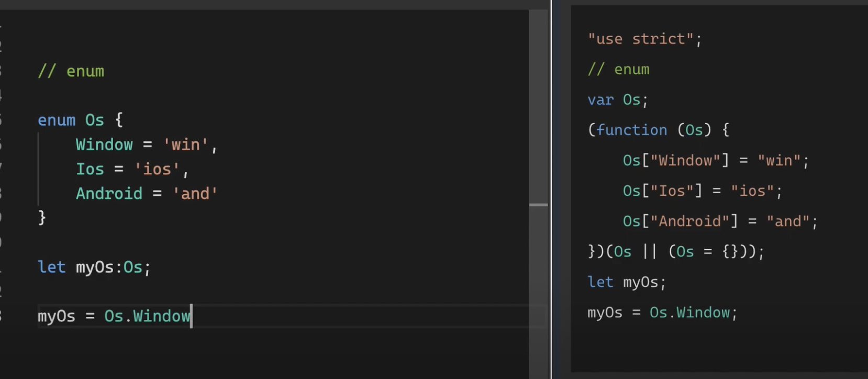Screen dimensions: 868x379
Task: Click 'var Os;' line in output panel
Action: click(618, 100)
